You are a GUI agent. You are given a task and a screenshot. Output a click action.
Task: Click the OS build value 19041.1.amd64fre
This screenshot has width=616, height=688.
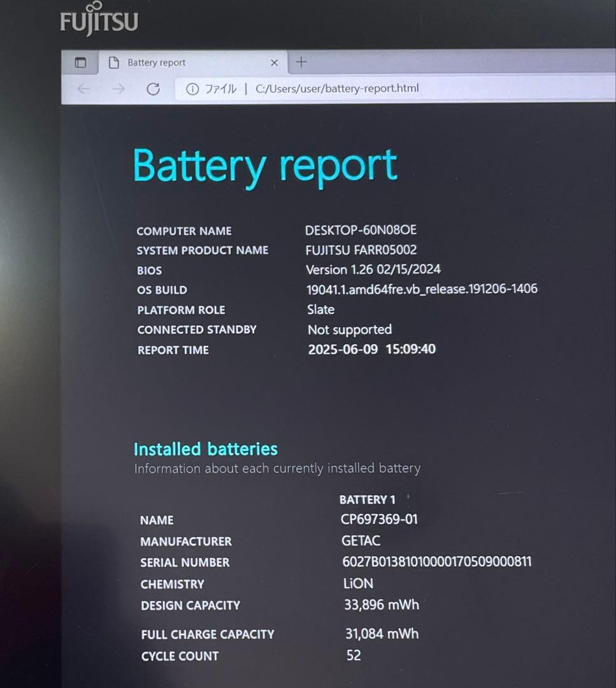pos(422,289)
